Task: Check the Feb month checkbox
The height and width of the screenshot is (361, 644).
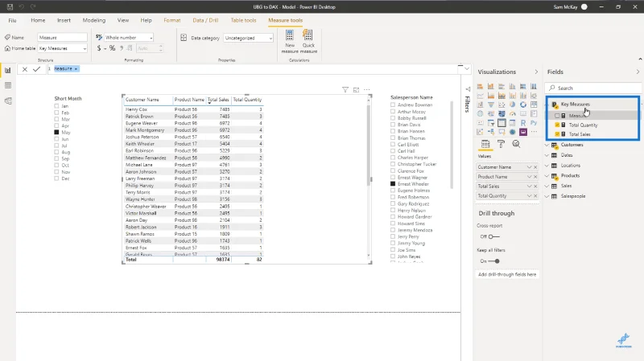Action: tap(56, 113)
